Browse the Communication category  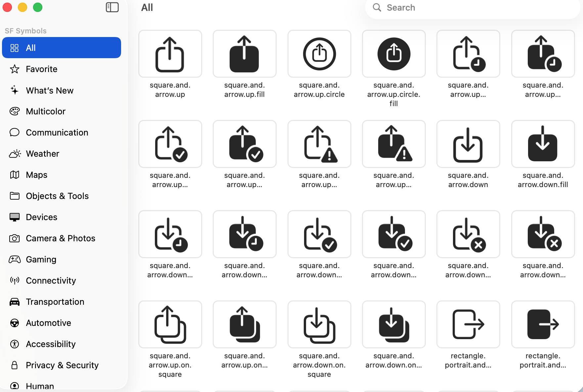click(62, 133)
